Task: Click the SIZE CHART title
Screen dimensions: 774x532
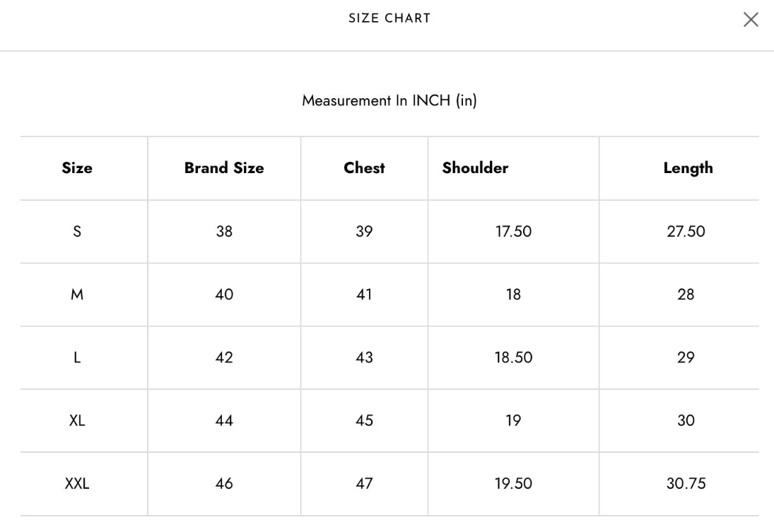Action: coord(389,18)
